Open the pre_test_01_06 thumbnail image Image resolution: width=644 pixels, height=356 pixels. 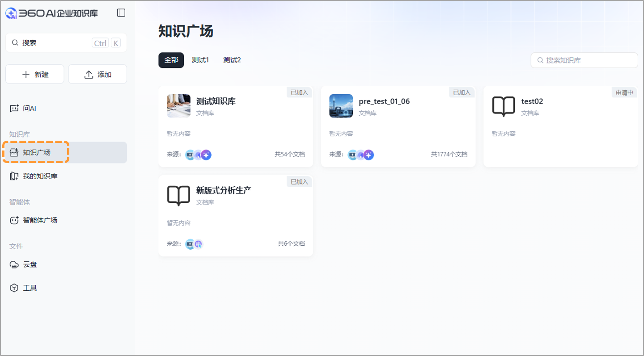(x=341, y=106)
